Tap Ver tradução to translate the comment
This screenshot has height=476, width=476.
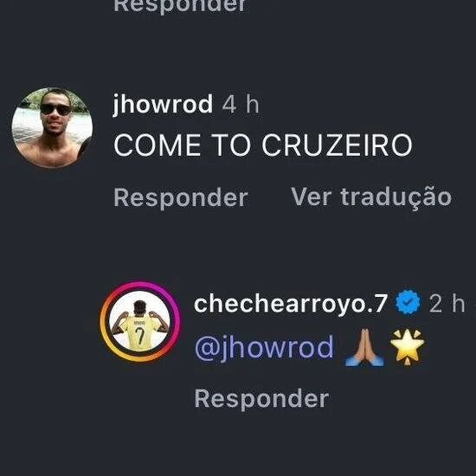click(371, 197)
